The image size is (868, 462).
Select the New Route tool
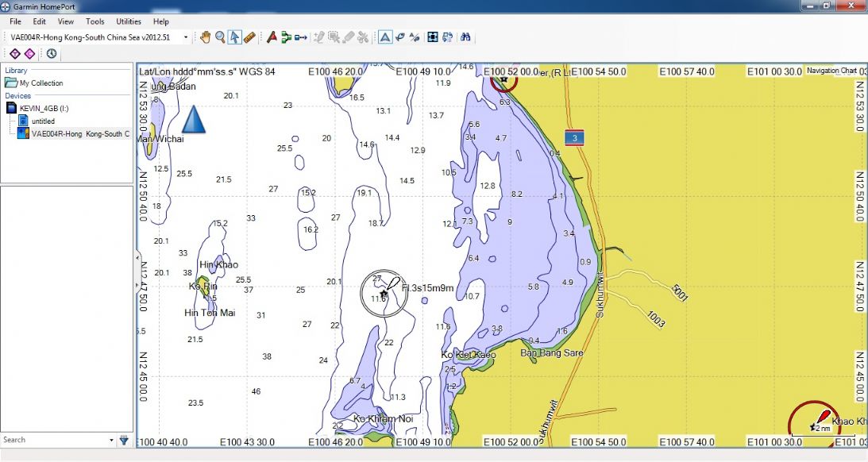pyautogui.click(x=286, y=37)
